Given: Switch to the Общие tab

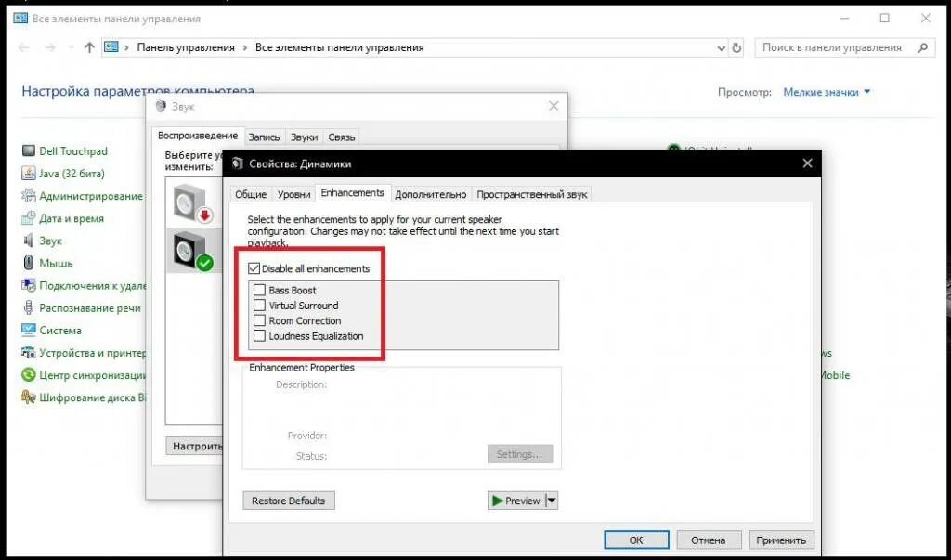Looking at the screenshot, I should 251,194.
